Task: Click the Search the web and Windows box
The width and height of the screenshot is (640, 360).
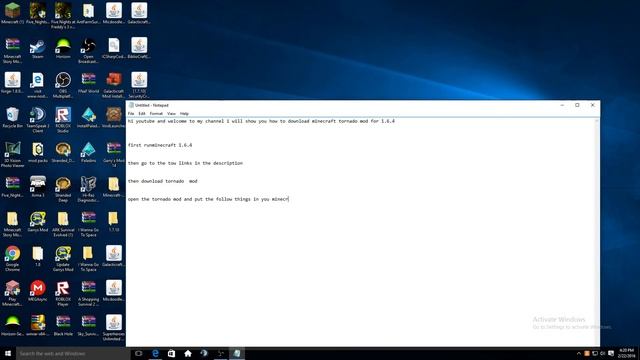Action: [x=73, y=353]
